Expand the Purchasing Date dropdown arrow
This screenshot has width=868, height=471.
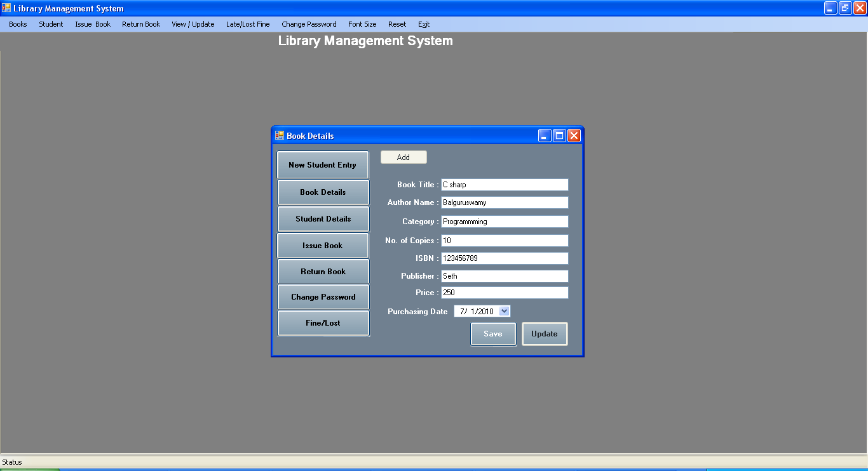click(x=504, y=311)
